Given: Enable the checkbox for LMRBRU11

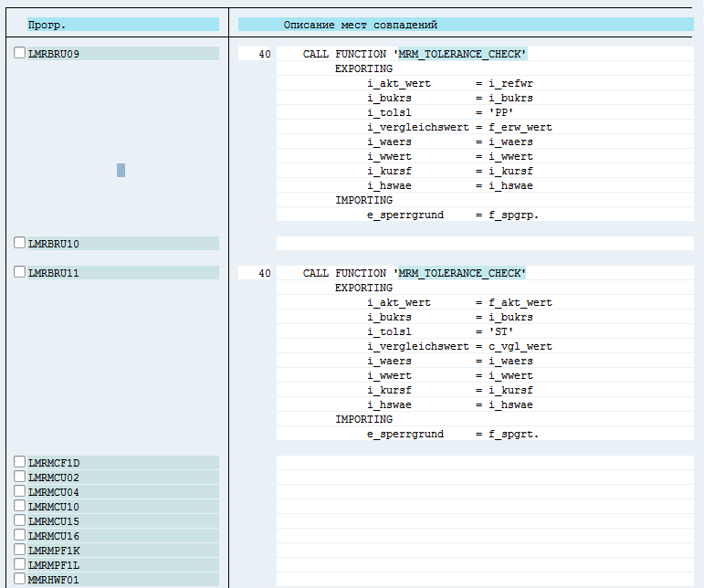Looking at the screenshot, I should 20,273.
